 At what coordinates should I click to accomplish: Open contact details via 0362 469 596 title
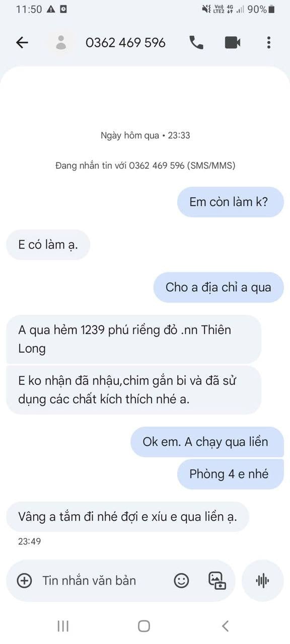tap(125, 43)
